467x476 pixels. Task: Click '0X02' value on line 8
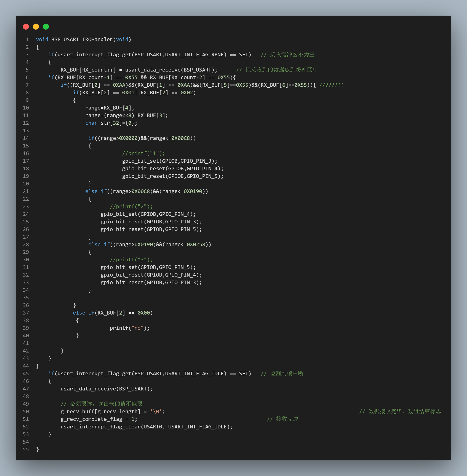click(187, 93)
